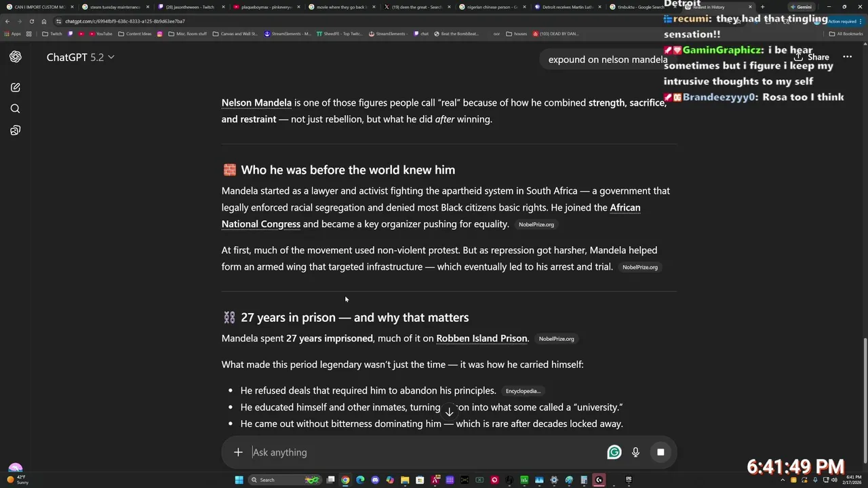The height and width of the screenshot is (488, 868).
Task: Click the scroll-to-bottom arrow button
Action: click(x=449, y=411)
